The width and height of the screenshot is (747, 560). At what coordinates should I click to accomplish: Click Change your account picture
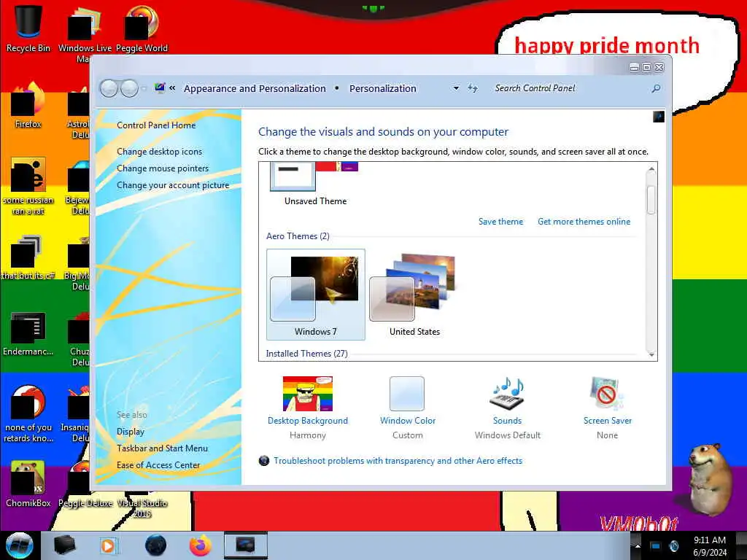173,185
